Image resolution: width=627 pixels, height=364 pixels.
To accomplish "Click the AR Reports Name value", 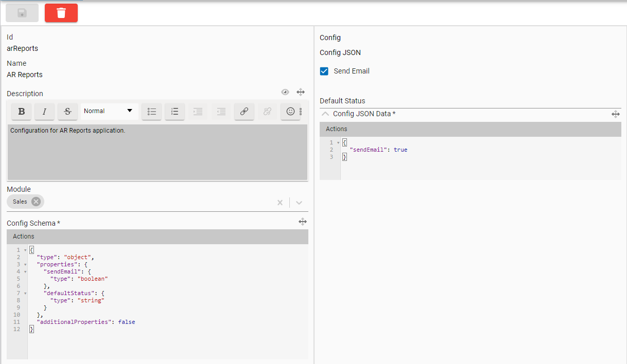I will (x=25, y=75).
